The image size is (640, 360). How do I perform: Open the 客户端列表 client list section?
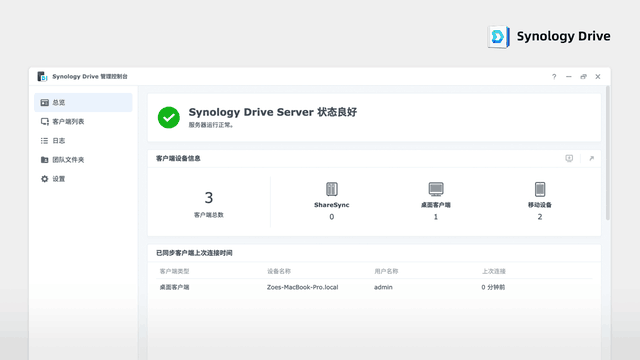click(x=83, y=122)
